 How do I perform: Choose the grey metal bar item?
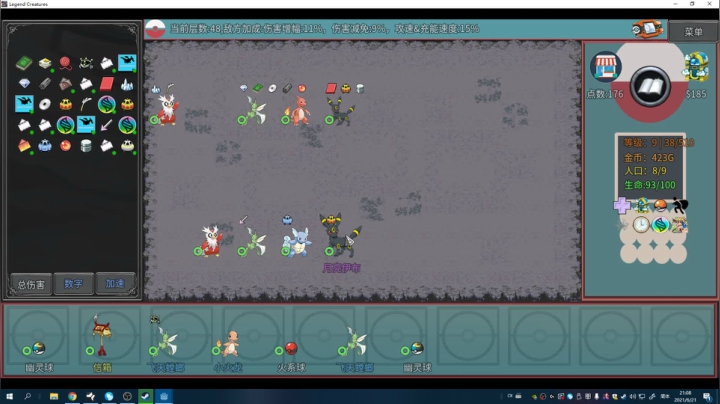tap(45, 83)
